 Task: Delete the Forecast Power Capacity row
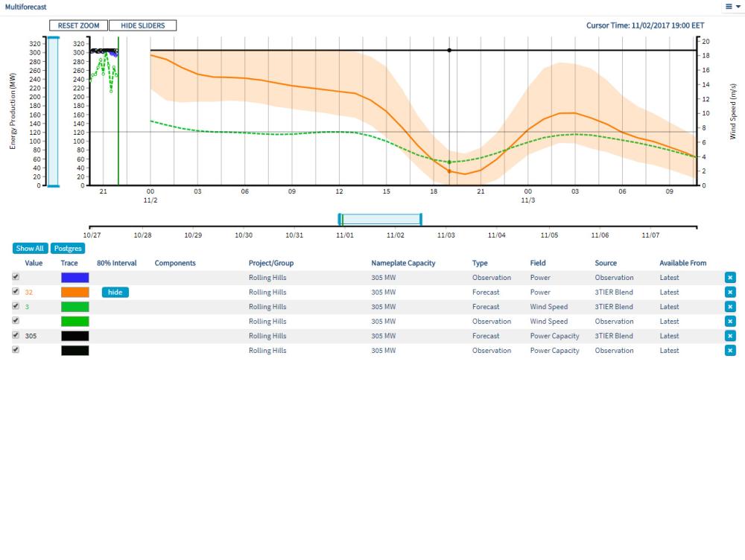pyautogui.click(x=730, y=336)
